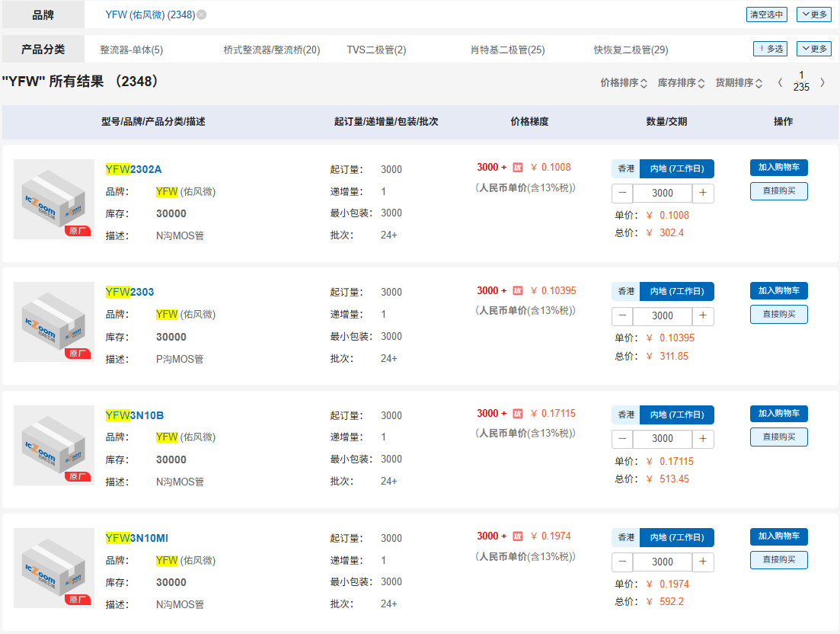
Task: Click 直接购买 for YFW3N10B
Action: (x=779, y=437)
